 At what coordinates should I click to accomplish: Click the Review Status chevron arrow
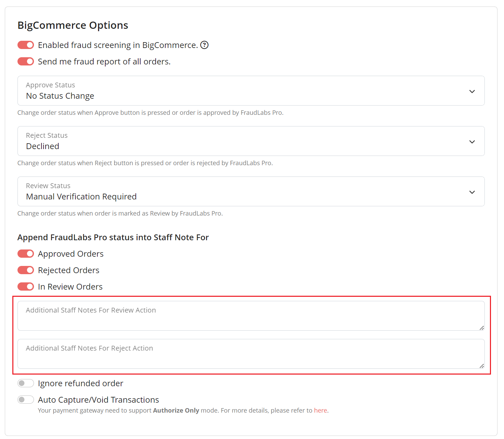coord(472,192)
